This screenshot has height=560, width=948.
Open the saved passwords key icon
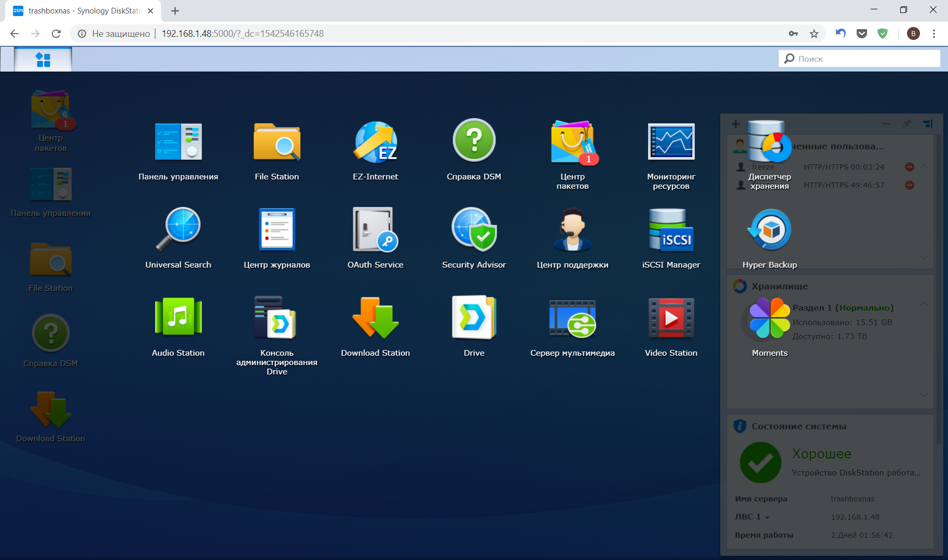pos(793,34)
